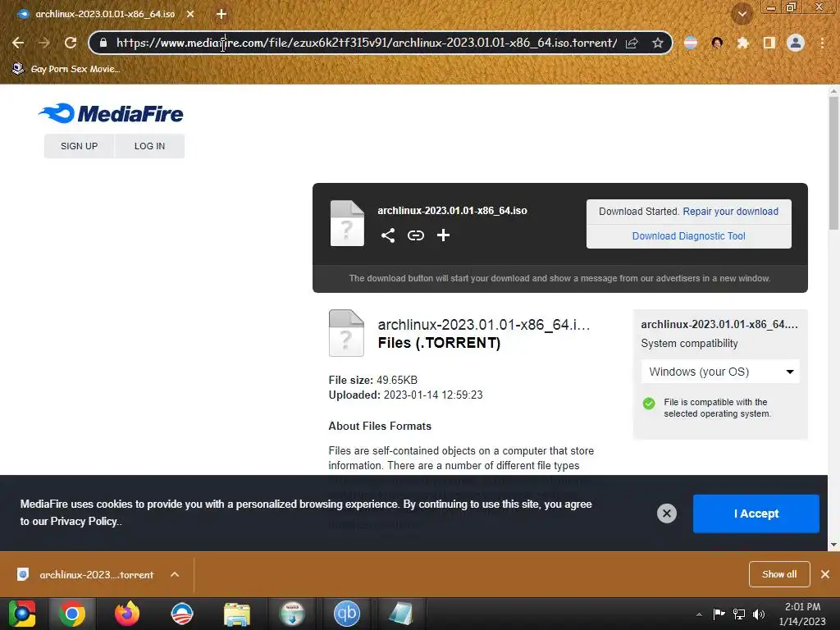This screenshot has width=840, height=630.
Task: Open the Chrome extensions puzzle icon
Action: click(742, 43)
